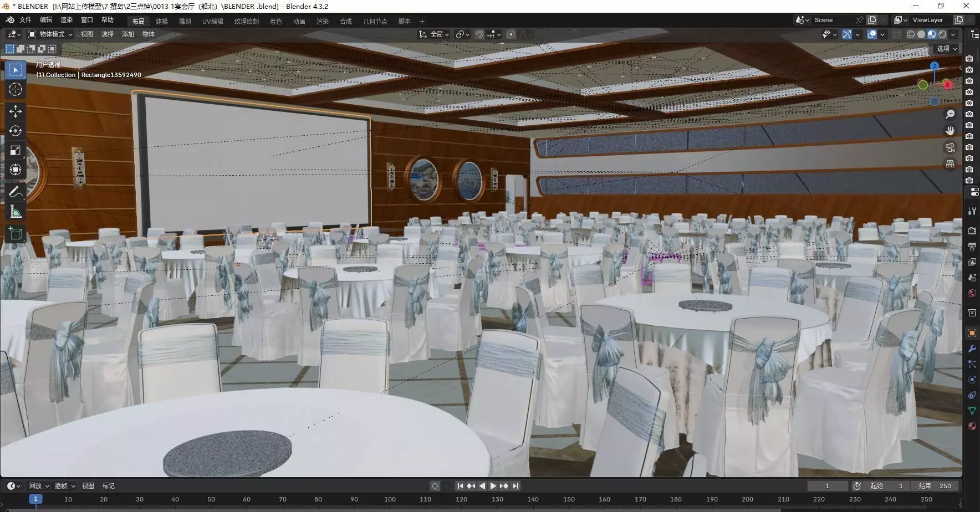Switch to solid shading mode
The image size is (980, 512).
click(x=921, y=34)
